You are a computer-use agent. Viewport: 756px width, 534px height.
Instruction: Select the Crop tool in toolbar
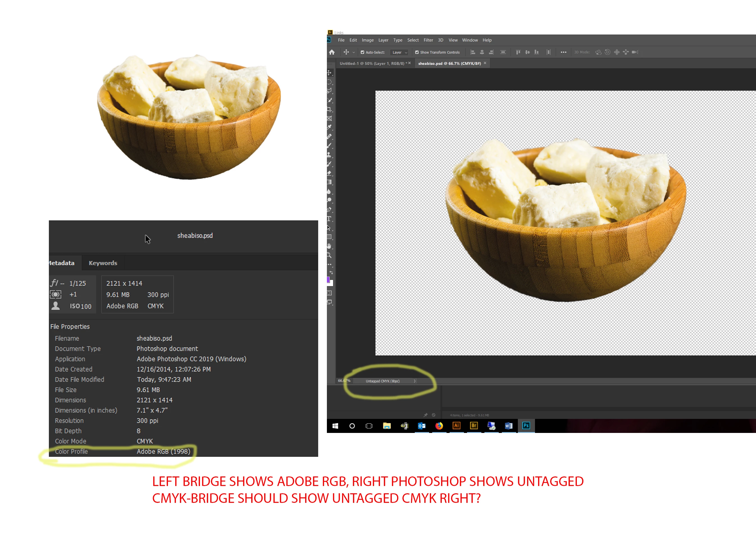(x=329, y=109)
